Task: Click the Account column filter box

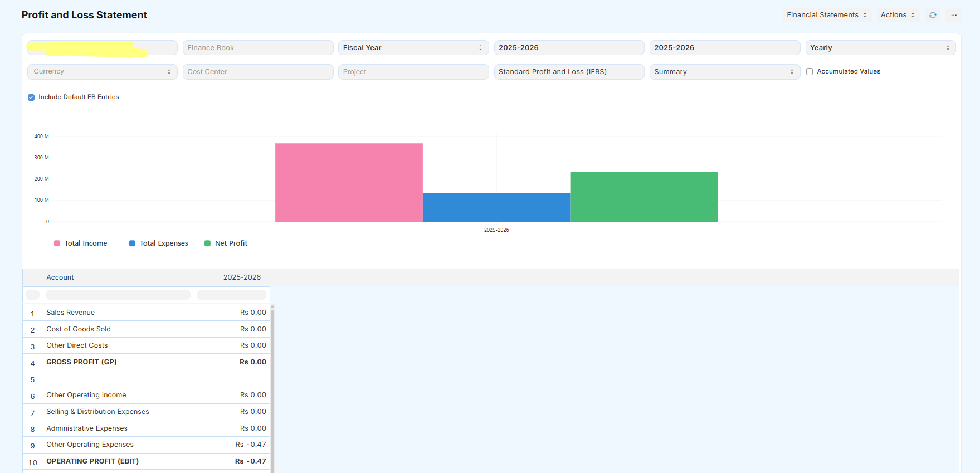Action: pos(118,295)
